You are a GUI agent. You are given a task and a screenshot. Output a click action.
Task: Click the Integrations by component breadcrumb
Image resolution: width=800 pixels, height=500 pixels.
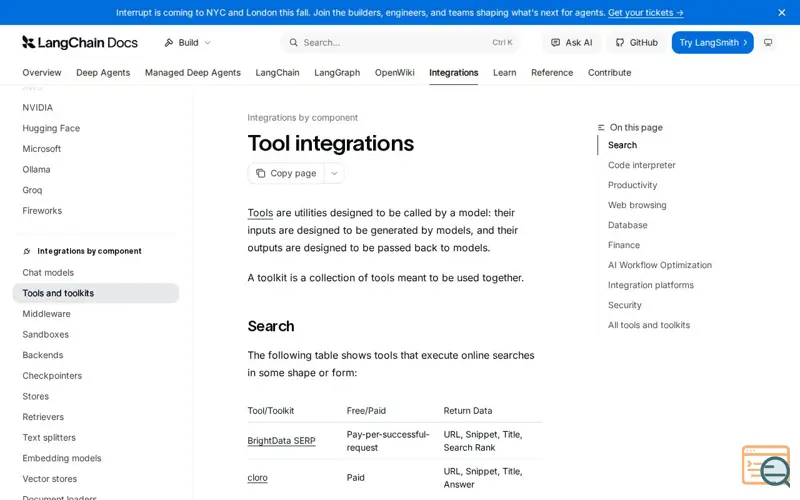[x=303, y=117]
